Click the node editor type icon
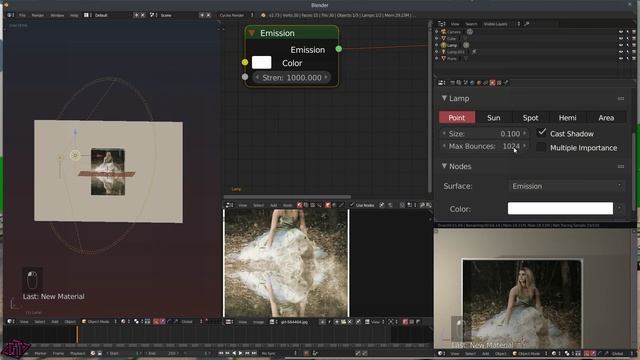Image resolution: width=640 pixels, height=360 pixels. pos(230,205)
